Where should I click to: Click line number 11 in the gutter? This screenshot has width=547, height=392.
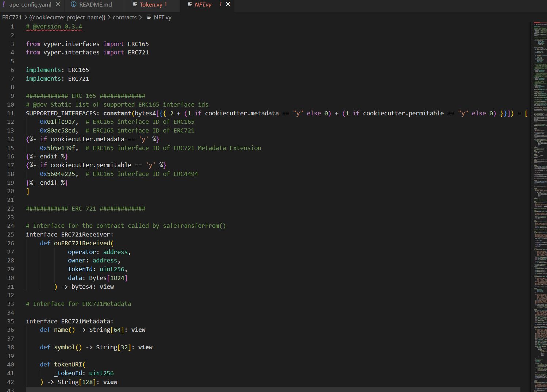[x=10, y=113]
